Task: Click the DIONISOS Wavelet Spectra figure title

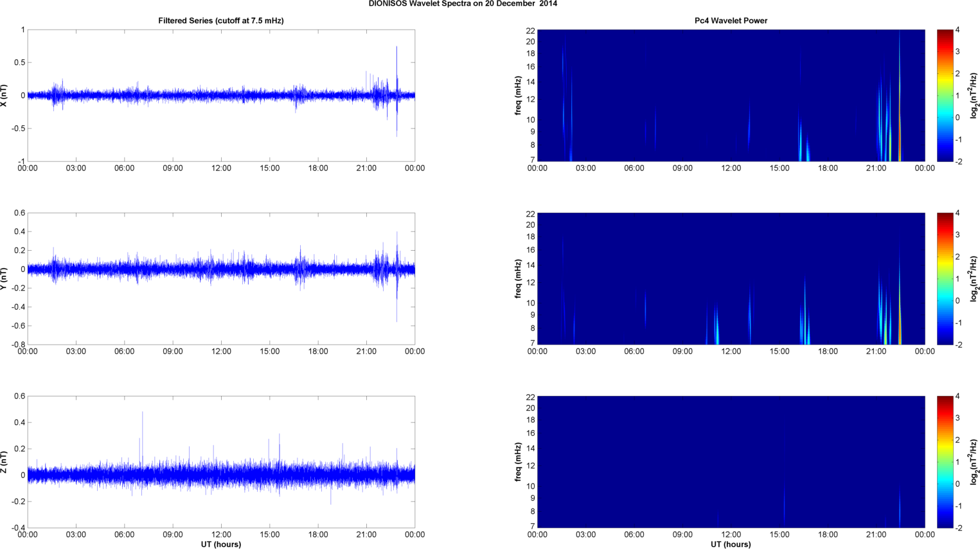Action: (463, 4)
